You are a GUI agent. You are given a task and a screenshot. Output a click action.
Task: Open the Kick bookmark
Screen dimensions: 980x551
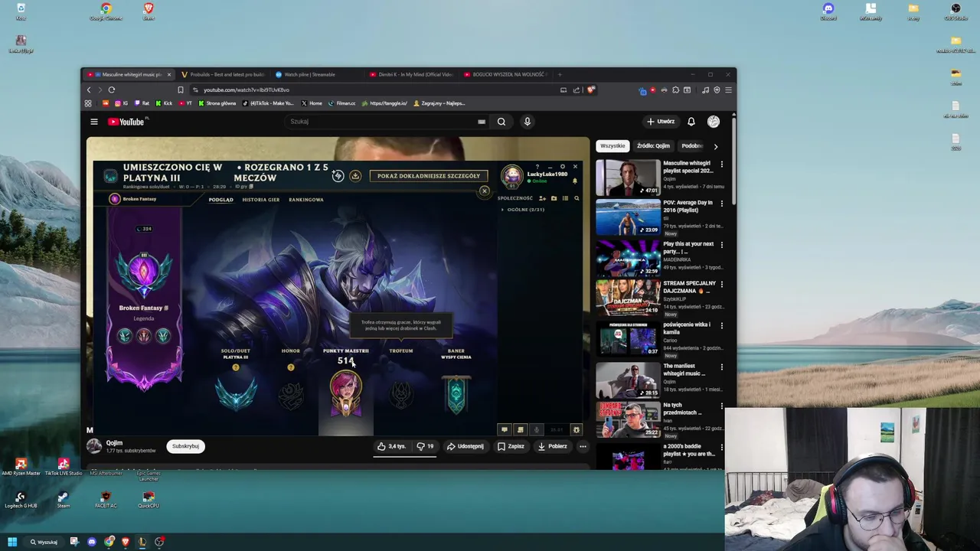[x=164, y=103]
